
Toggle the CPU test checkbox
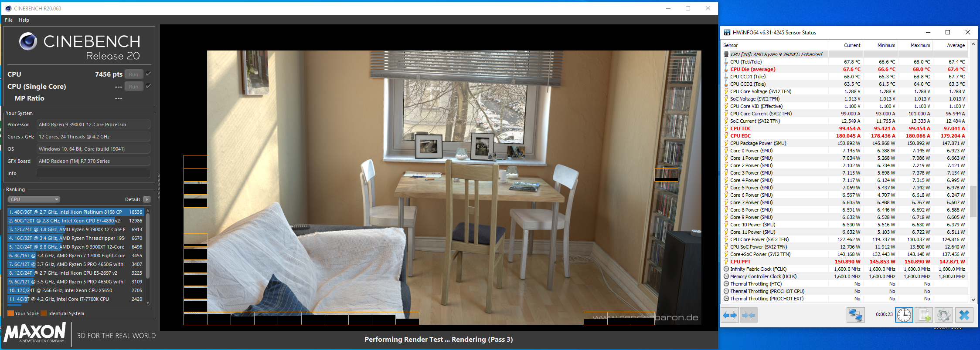click(149, 74)
